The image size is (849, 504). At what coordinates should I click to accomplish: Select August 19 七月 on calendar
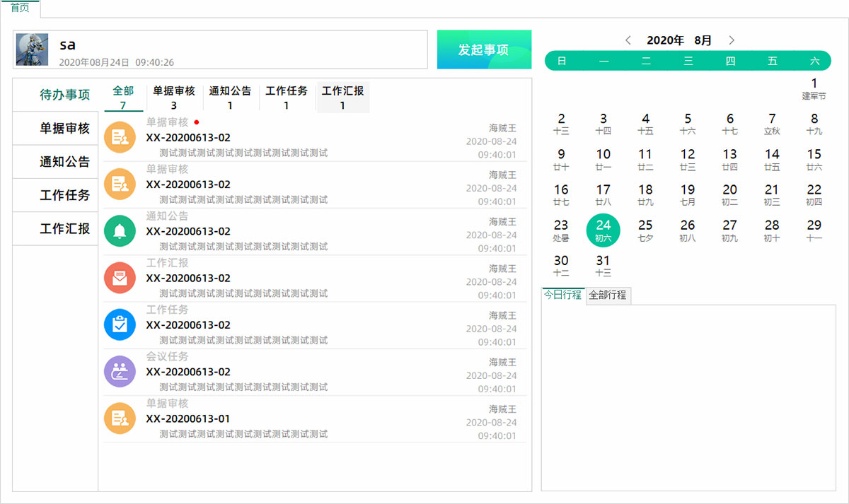[x=688, y=195]
